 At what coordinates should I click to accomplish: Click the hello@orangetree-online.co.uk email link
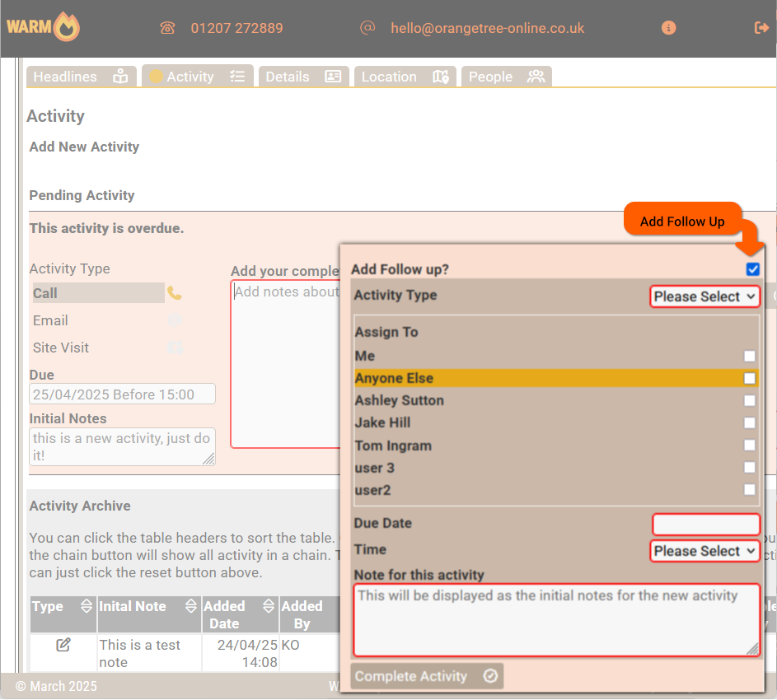(487, 28)
